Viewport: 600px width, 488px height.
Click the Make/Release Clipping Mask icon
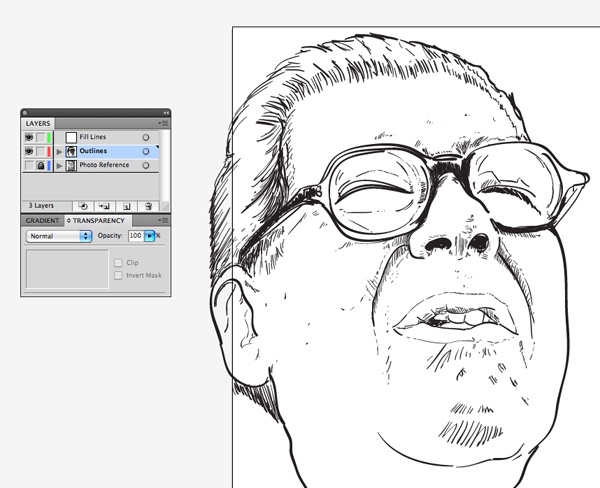pos(83,206)
